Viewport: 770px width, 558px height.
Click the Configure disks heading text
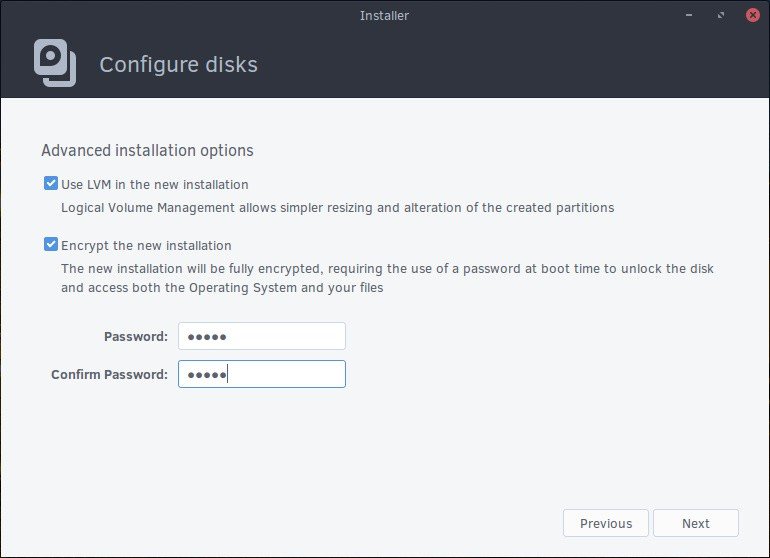pos(178,65)
